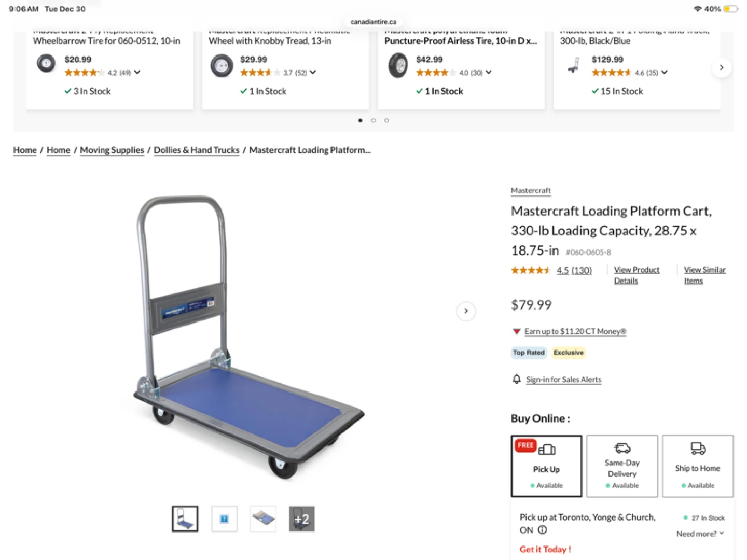The image size is (747, 560).
Task: Click the info icon beside store location
Action: point(542,530)
